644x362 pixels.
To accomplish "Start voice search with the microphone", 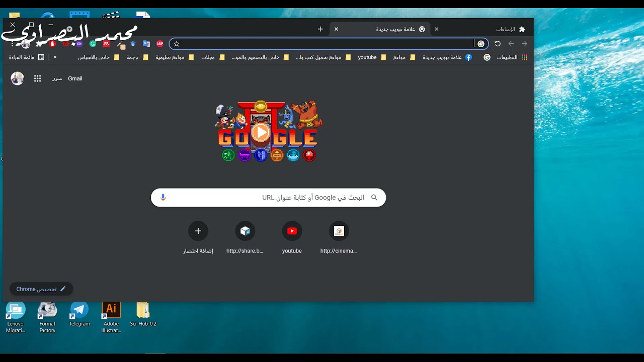I will (x=163, y=198).
